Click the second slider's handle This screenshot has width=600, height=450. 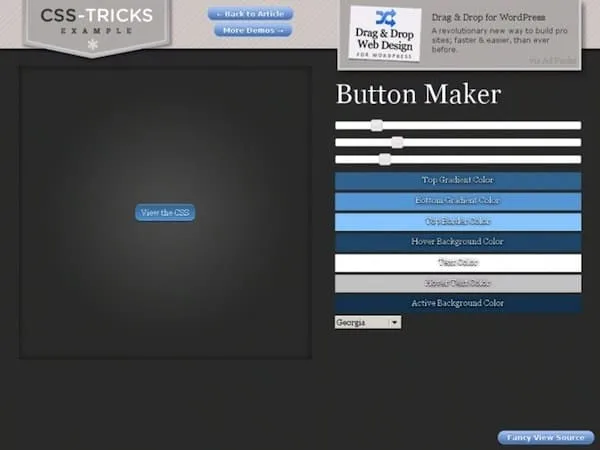[397, 142]
